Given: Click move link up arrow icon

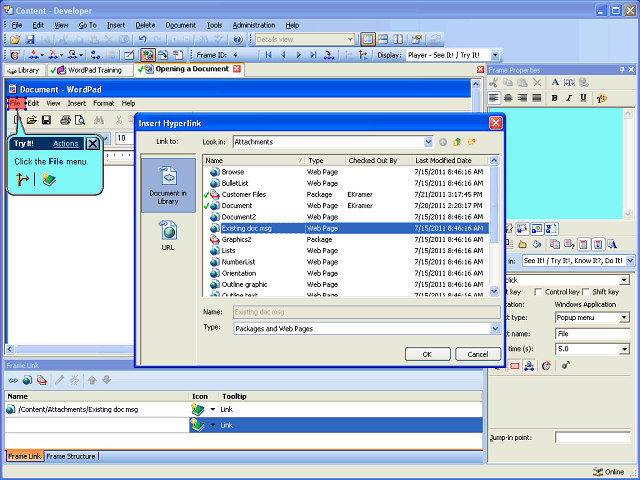Looking at the screenshot, I should pyautogui.click(x=92, y=380).
